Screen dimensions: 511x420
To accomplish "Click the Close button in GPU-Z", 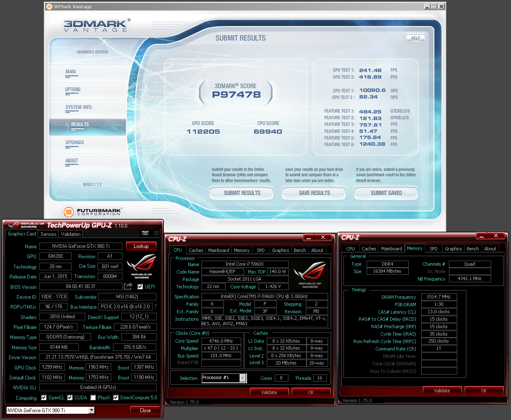I will tap(145, 410).
